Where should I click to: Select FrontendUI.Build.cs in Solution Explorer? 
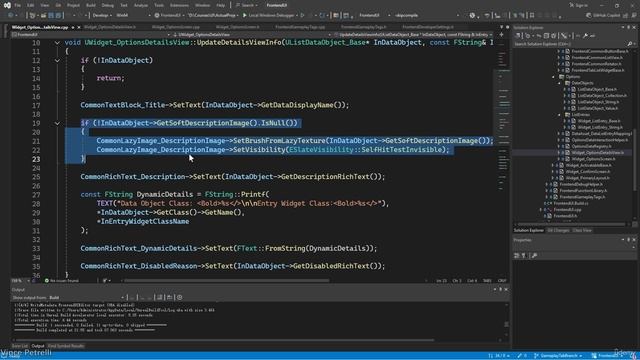[571, 203]
